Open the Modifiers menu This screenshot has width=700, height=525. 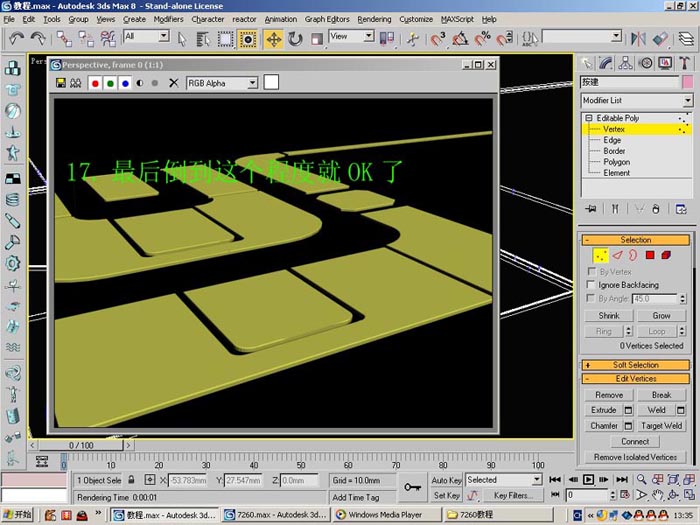pyautogui.click(x=168, y=19)
